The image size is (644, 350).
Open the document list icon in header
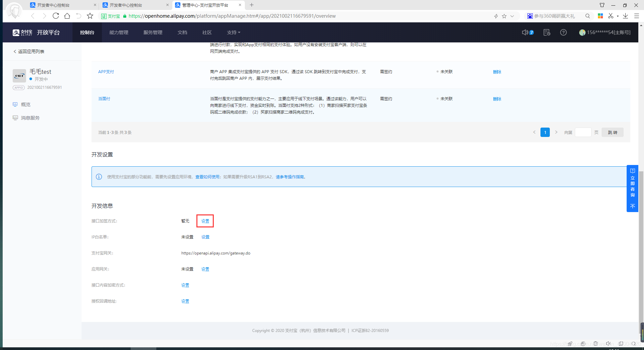(x=547, y=32)
